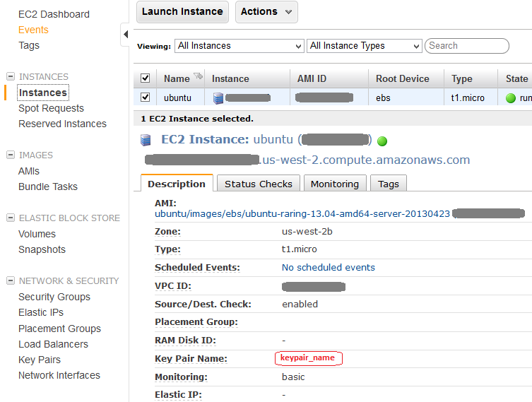Screen dimensions: 532x402
Task: Click the green running state icon in the State column
Action: pos(511,98)
